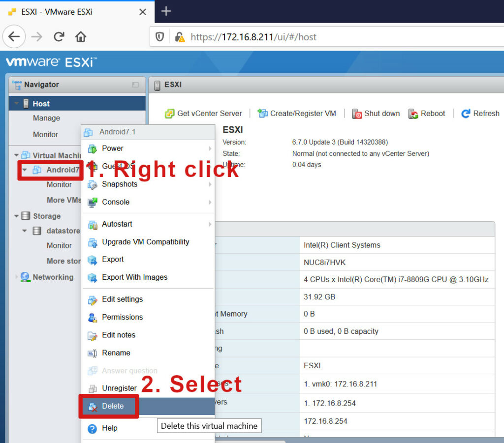Expand the Snapshots submenu arrow
Viewport: 504px width, 443px height.
[210, 184]
